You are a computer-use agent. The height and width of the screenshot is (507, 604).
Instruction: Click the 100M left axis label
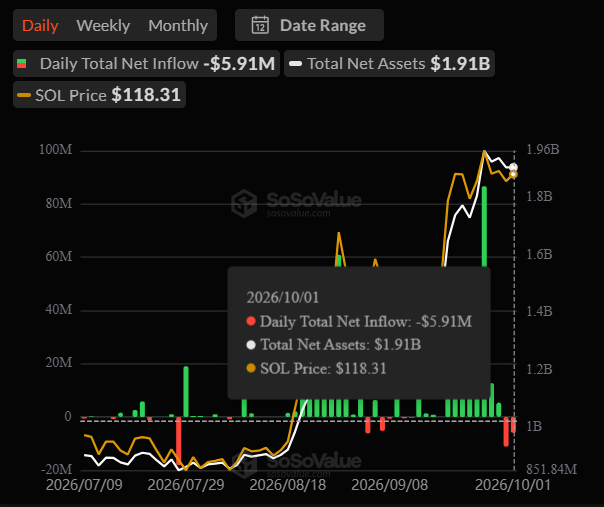[x=55, y=149]
